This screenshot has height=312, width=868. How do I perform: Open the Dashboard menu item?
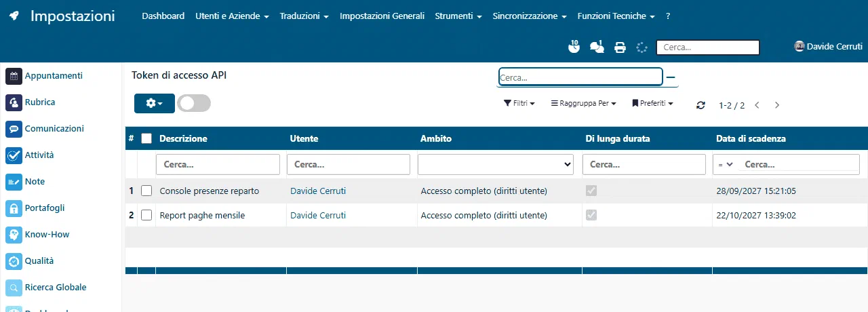click(x=163, y=16)
